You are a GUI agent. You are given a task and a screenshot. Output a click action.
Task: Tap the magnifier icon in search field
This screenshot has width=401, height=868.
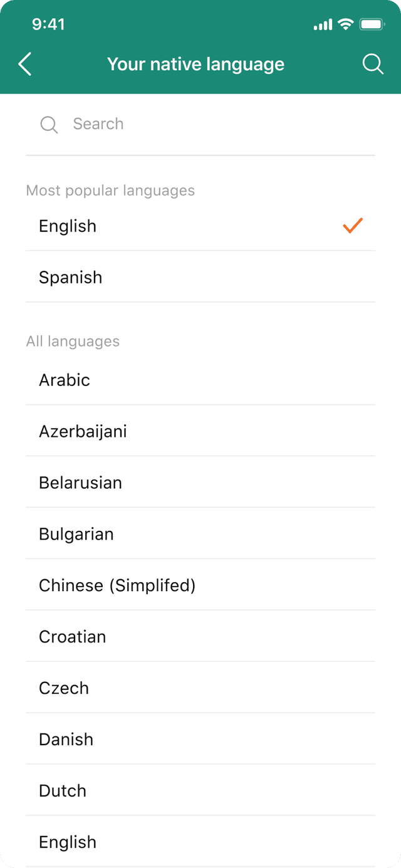pos(49,124)
